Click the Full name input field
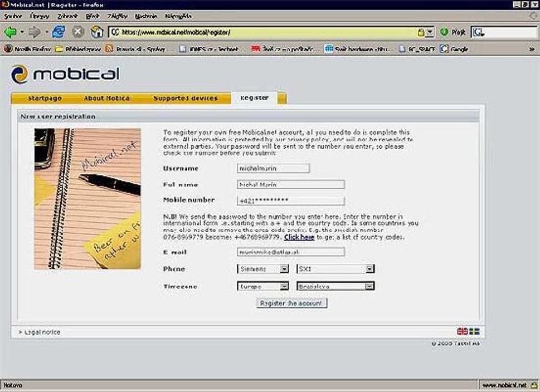 [x=291, y=184]
